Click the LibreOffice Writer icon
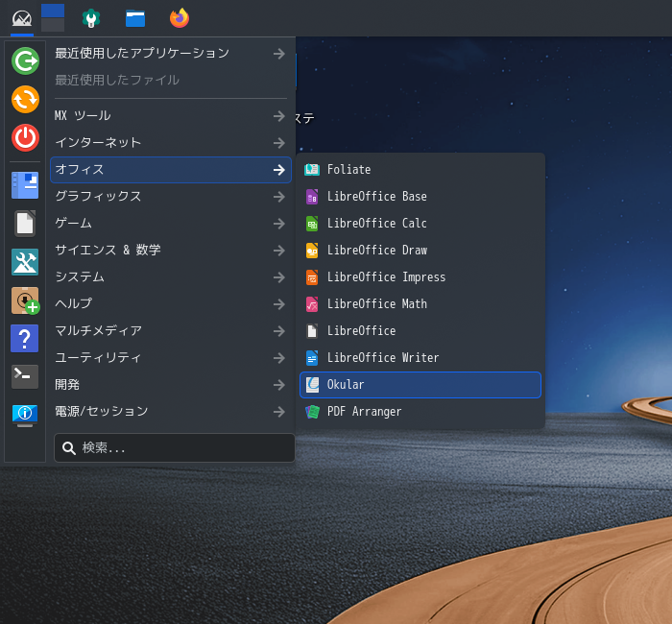672x624 pixels. (312, 358)
